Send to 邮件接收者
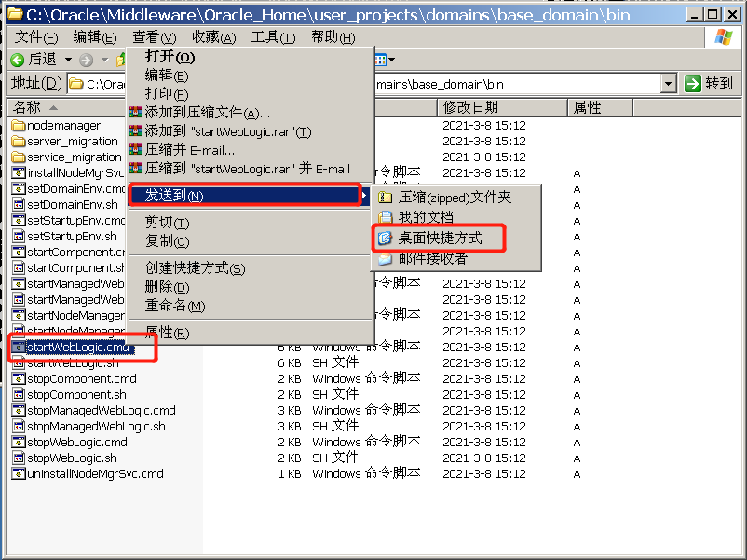747x560 pixels. point(455,258)
